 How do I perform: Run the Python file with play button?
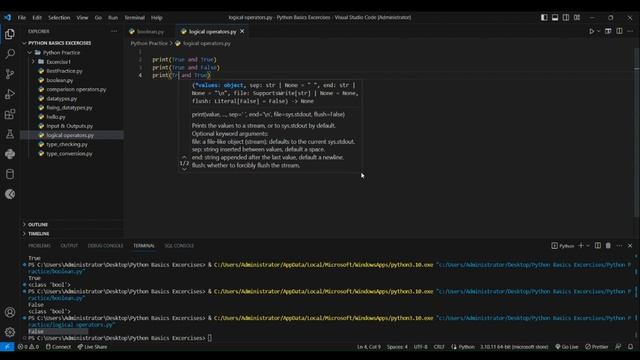[591, 31]
